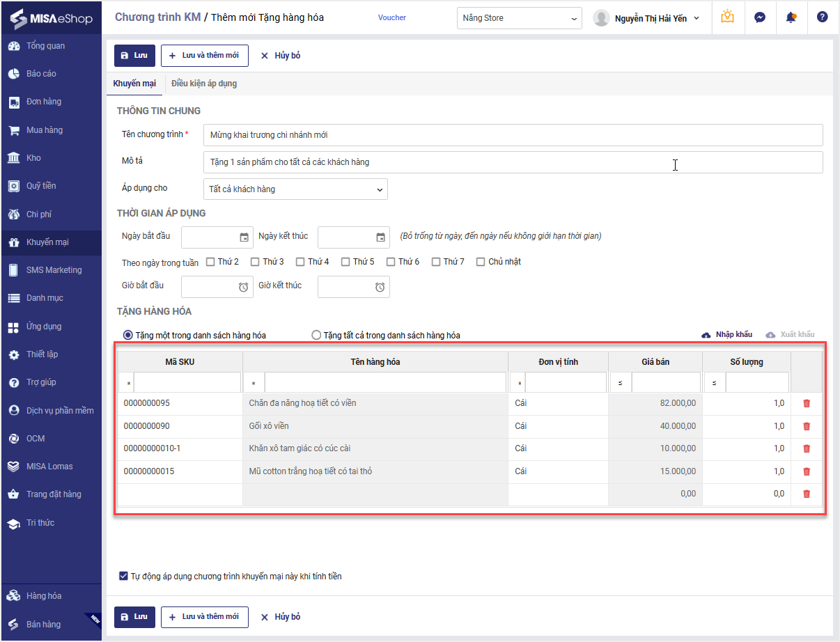840x642 pixels.
Task: Click the Mô tả description field
Action: [x=513, y=162]
